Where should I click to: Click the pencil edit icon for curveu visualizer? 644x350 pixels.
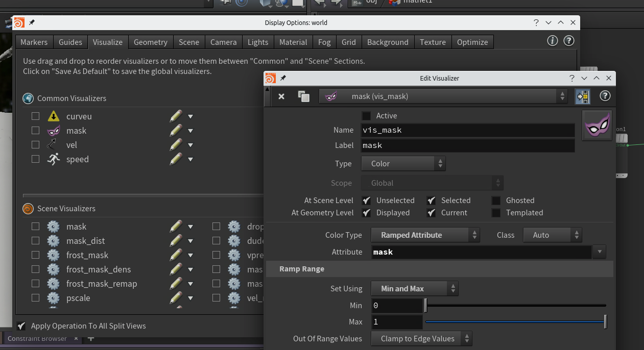[176, 116]
